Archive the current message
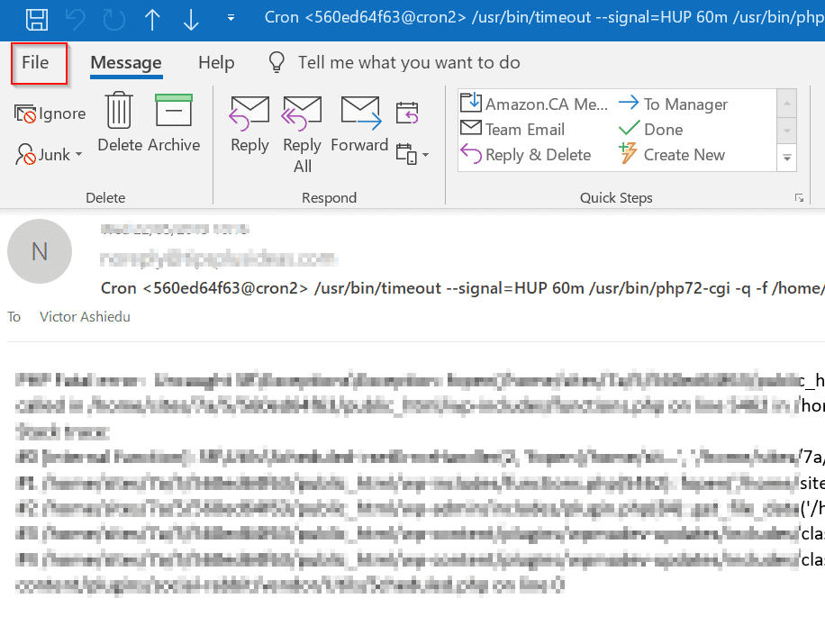This screenshot has width=825, height=644. tap(174, 123)
